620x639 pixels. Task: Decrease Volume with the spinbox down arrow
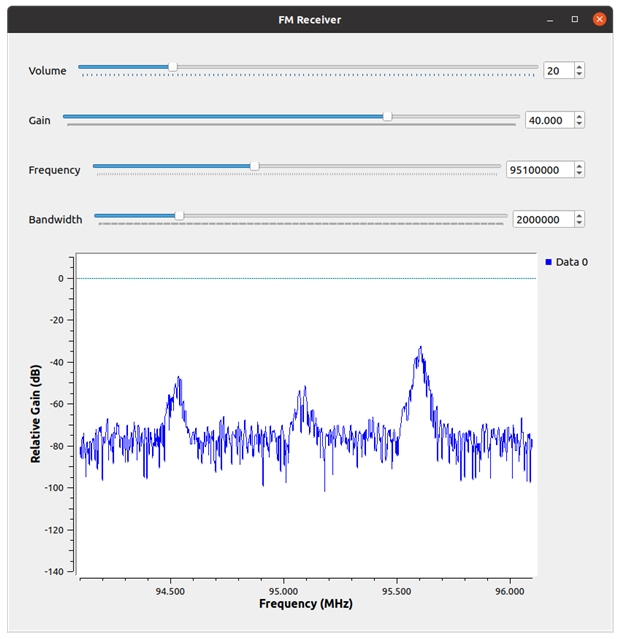[580, 75]
